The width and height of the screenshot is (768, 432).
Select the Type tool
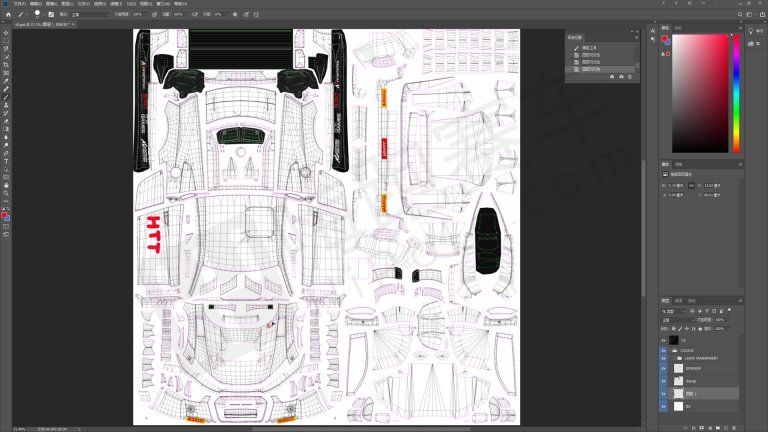(6, 161)
